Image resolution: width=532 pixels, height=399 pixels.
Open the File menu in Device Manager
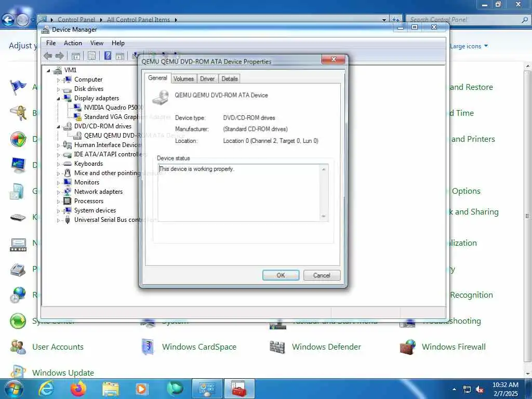coord(51,43)
